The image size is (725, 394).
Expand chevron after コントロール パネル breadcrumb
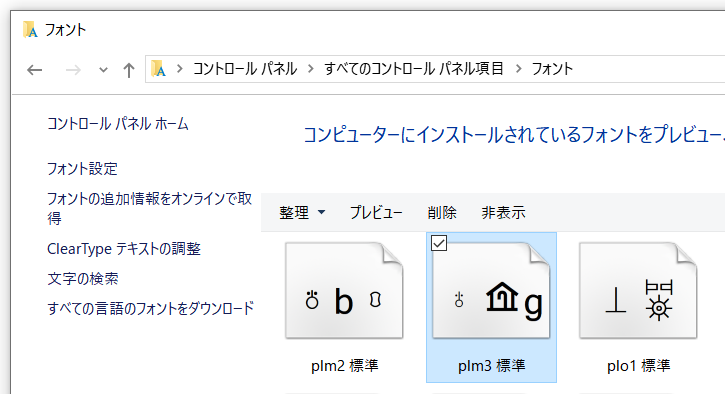tap(311, 69)
